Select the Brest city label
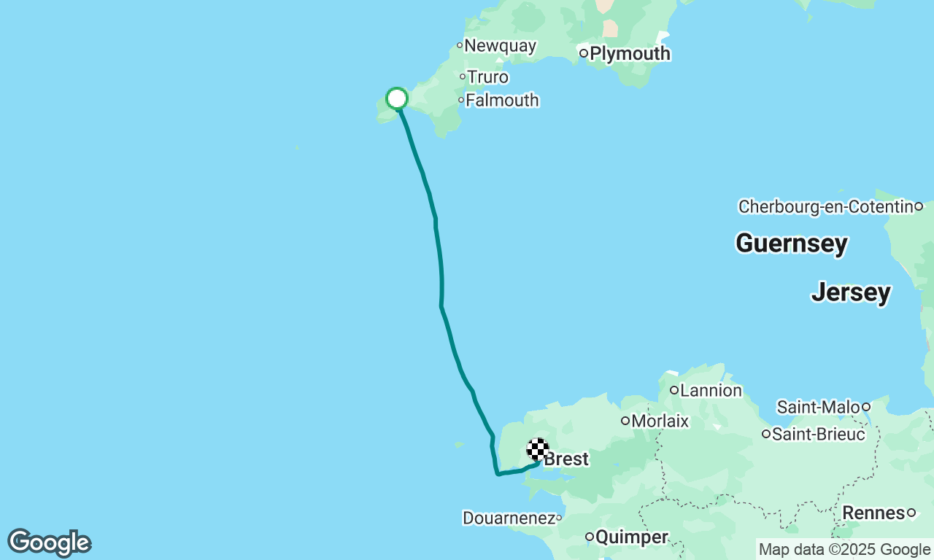 pyautogui.click(x=567, y=459)
